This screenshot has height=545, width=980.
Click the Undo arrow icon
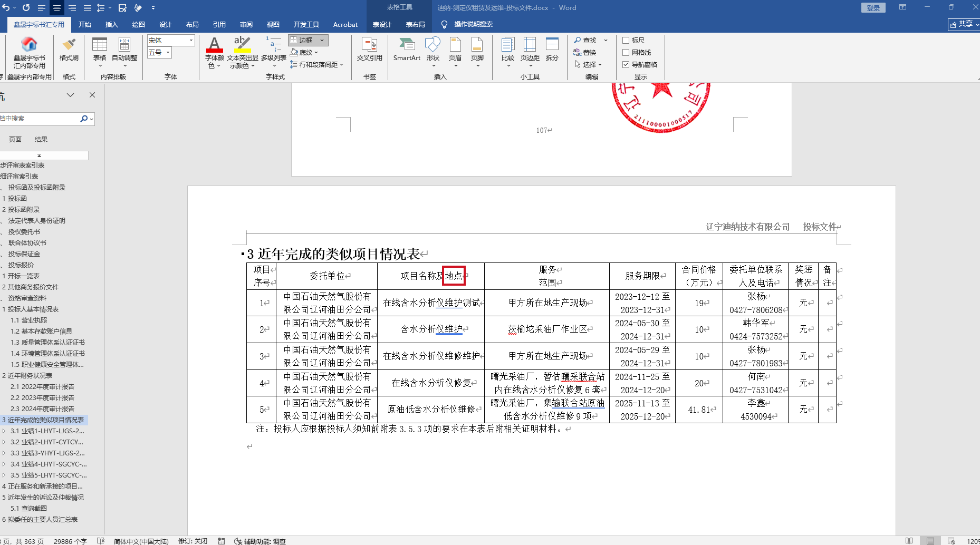tap(6, 8)
